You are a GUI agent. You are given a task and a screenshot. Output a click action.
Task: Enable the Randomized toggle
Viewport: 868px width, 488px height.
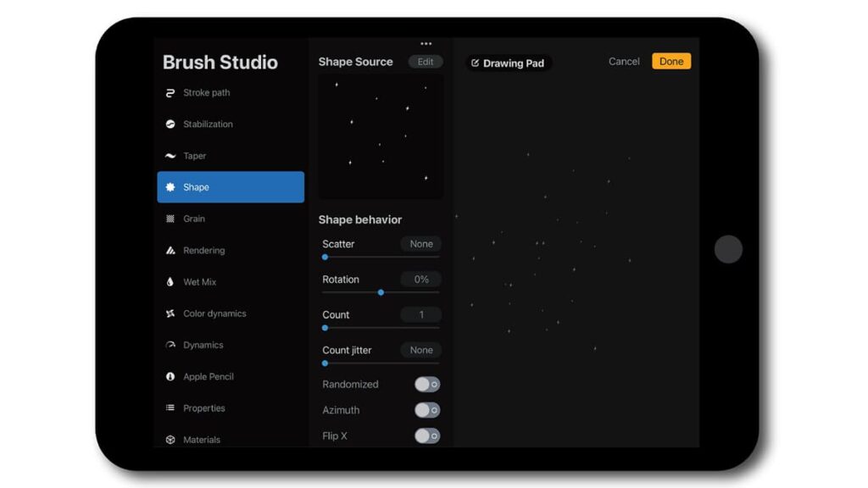pyautogui.click(x=427, y=384)
